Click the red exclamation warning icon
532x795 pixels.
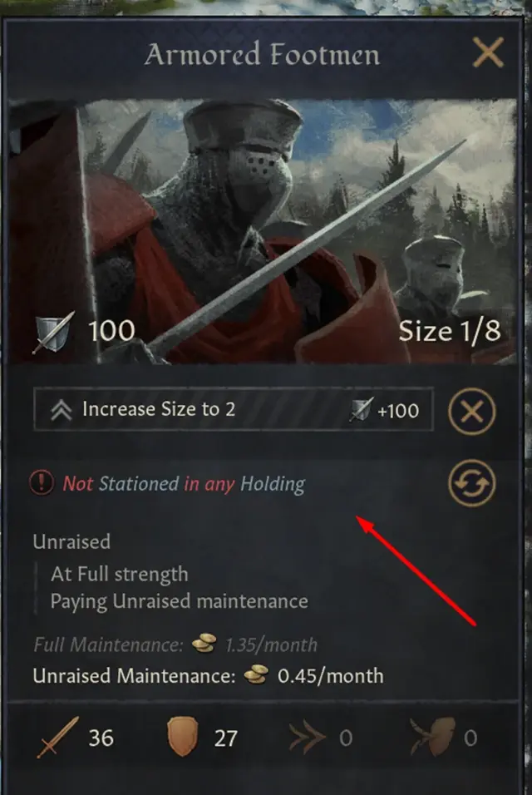pos(42,482)
